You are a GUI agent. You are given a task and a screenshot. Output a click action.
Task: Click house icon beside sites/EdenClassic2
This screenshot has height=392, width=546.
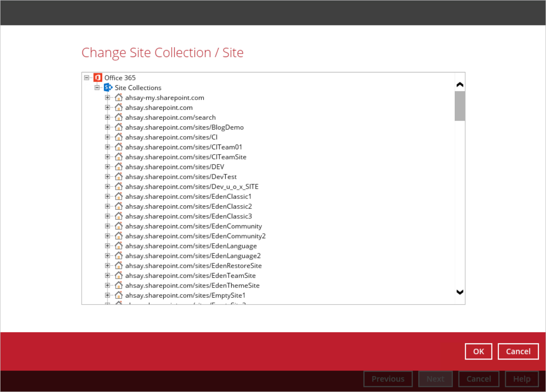point(119,206)
